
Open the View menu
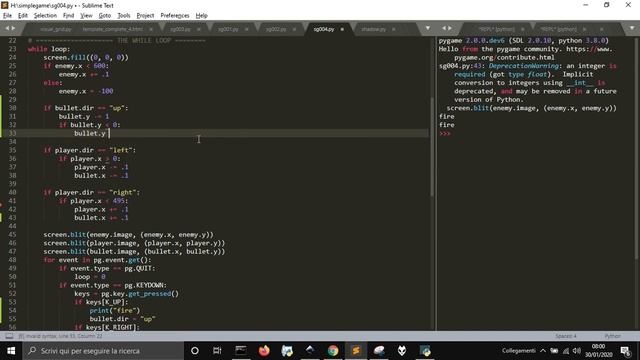[86, 16]
